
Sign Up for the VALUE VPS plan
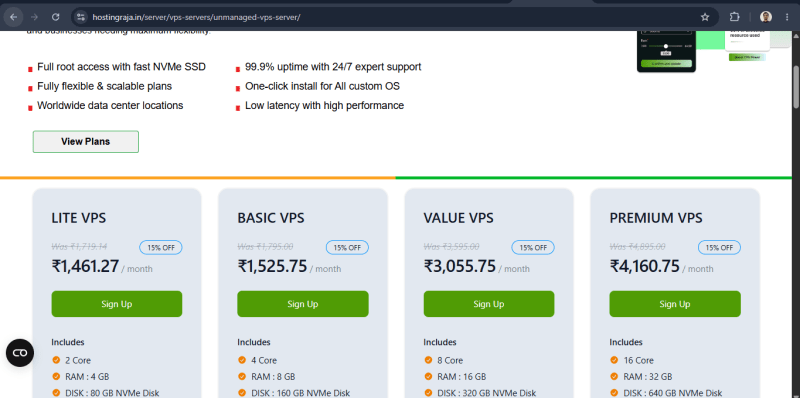[489, 304]
